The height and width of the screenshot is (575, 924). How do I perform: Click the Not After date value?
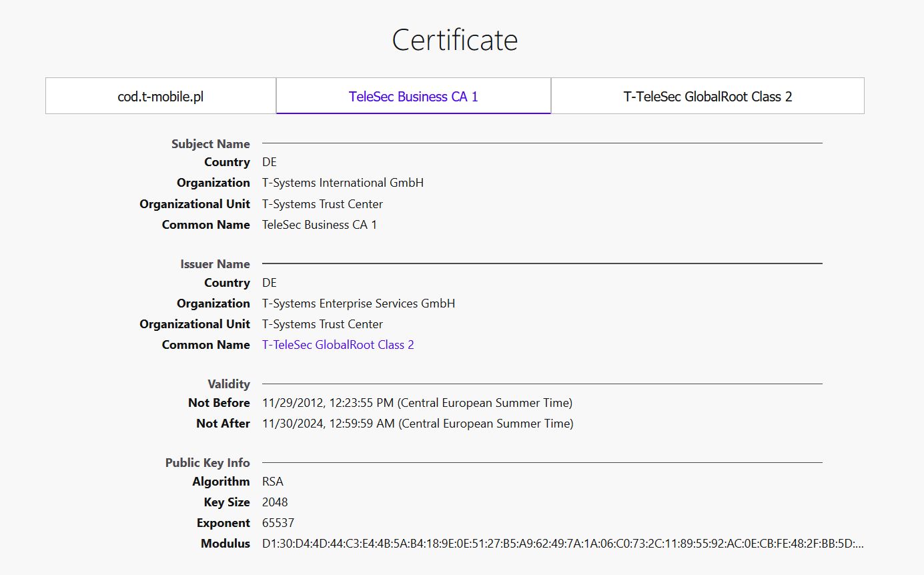[418, 424]
